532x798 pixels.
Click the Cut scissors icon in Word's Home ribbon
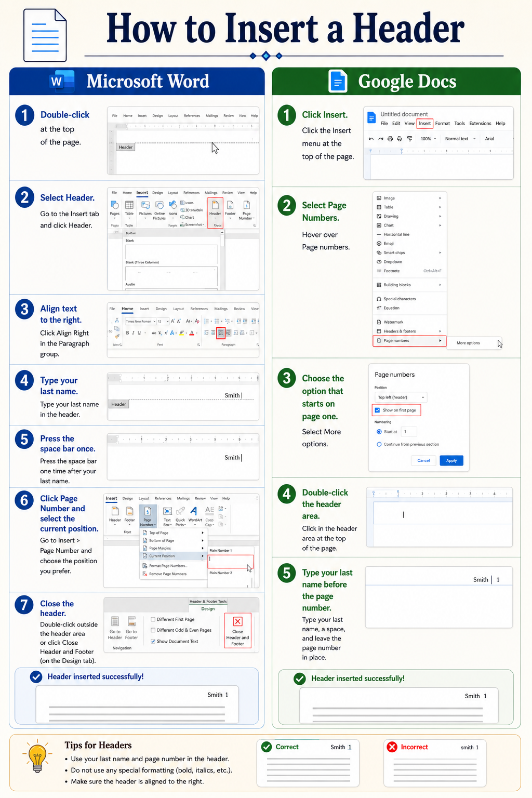pyautogui.click(x=117, y=321)
